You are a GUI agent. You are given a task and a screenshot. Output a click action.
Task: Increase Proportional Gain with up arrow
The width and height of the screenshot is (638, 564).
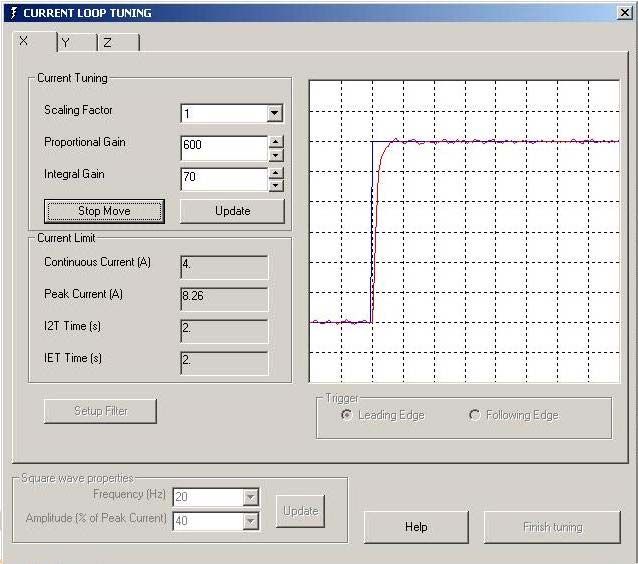pos(276,142)
